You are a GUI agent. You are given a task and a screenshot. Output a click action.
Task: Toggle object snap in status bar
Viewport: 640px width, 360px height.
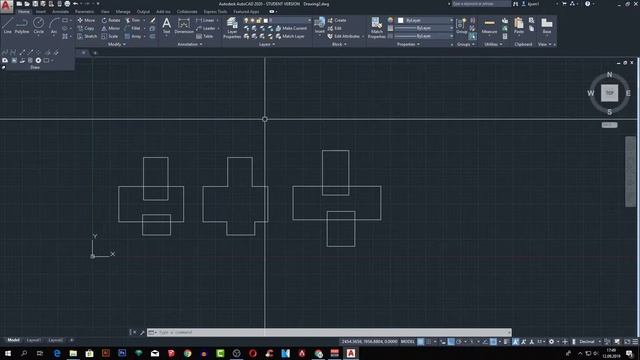[x=493, y=342]
